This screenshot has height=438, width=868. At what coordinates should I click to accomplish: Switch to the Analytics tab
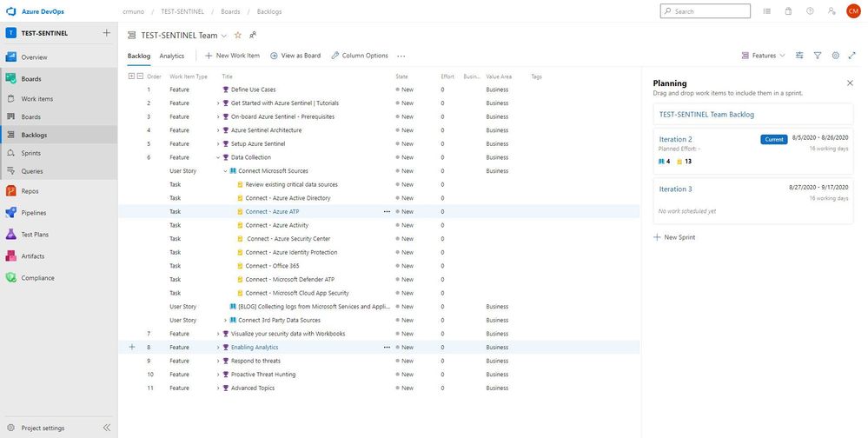point(172,56)
